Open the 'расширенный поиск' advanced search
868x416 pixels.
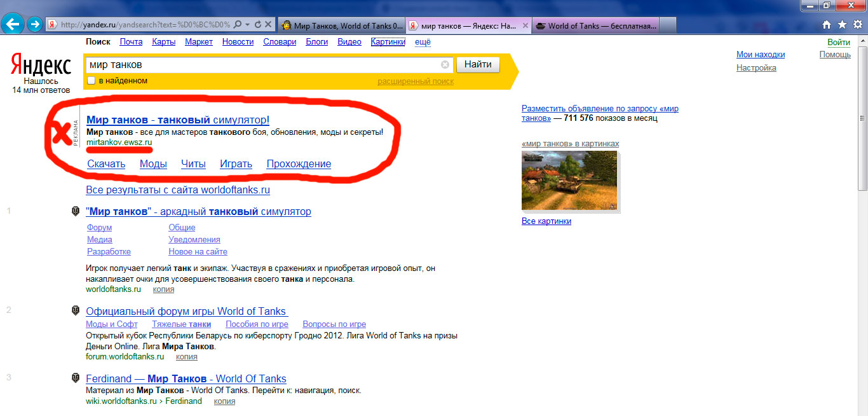coord(416,81)
